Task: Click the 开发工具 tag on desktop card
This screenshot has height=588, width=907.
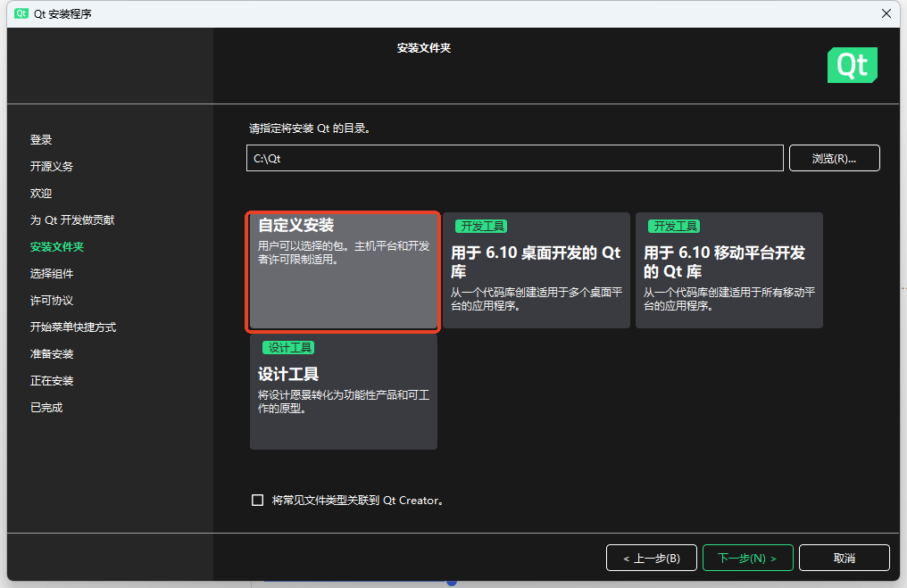Action: click(x=481, y=226)
